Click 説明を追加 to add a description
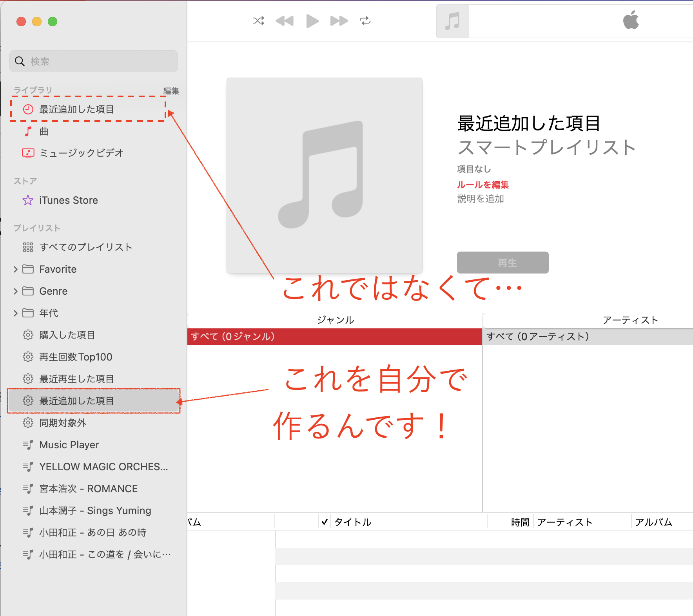This screenshot has width=693, height=616. point(481,199)
